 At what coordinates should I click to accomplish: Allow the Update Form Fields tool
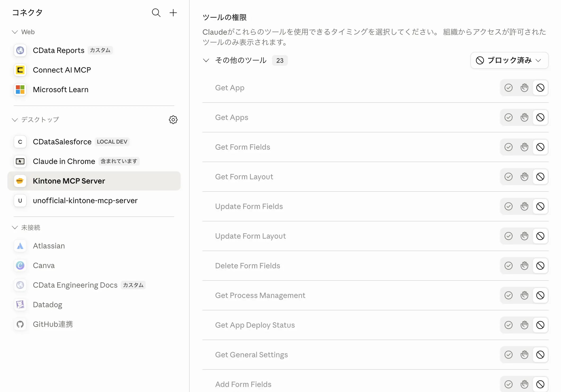pos(509,206)
